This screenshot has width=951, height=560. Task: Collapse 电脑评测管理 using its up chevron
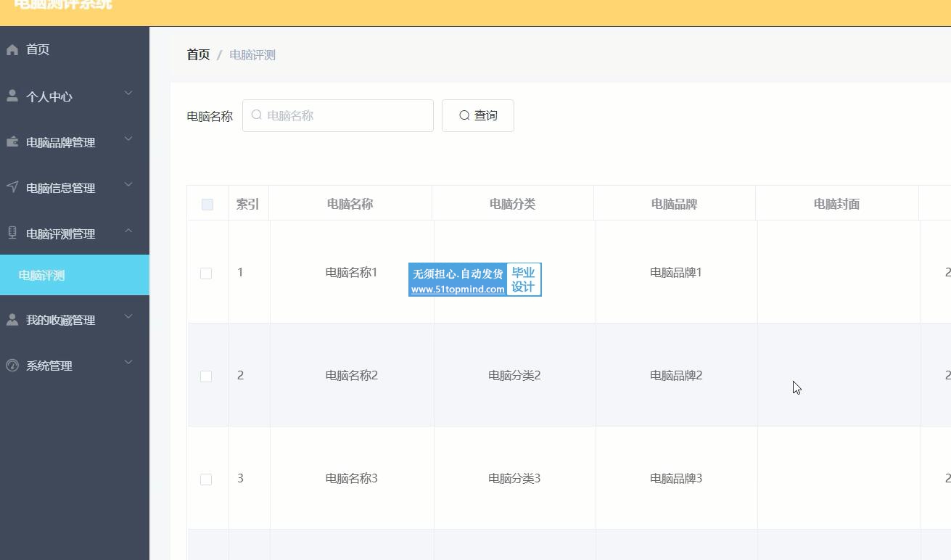pos(128,231)
